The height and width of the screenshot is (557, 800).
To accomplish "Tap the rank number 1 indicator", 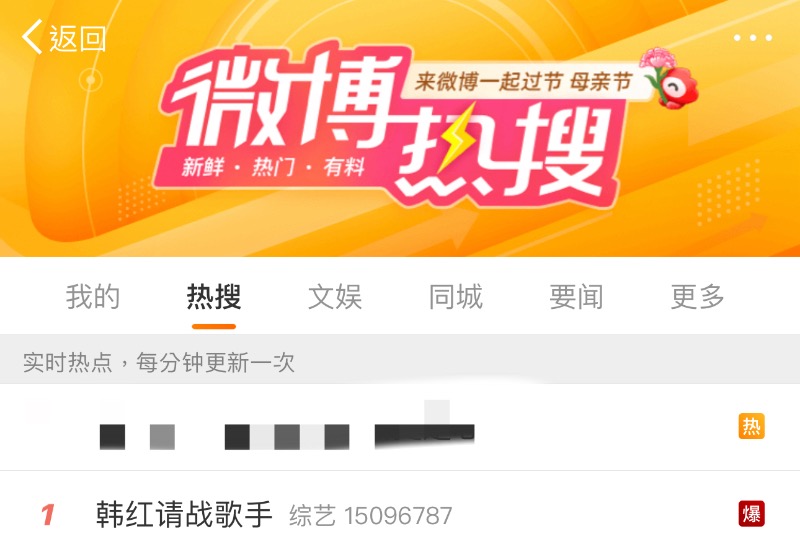I will [x=47, y=515].
